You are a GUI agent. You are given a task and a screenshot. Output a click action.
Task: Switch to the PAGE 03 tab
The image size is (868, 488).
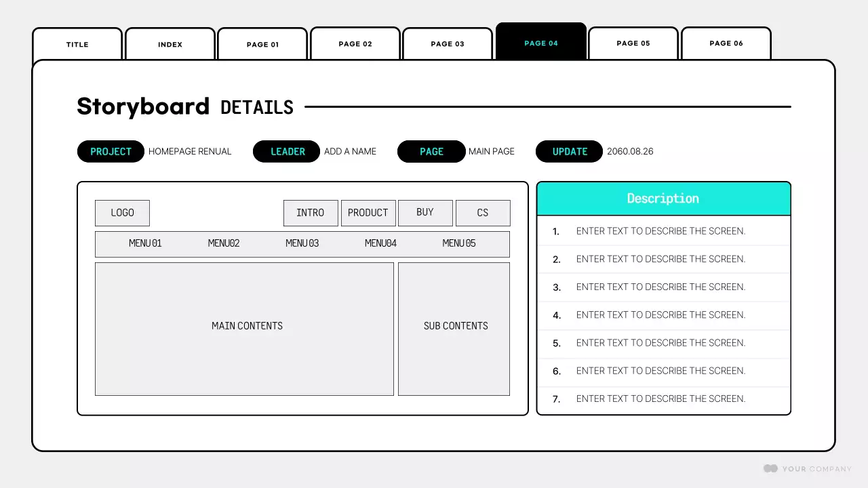coord(447,43)
